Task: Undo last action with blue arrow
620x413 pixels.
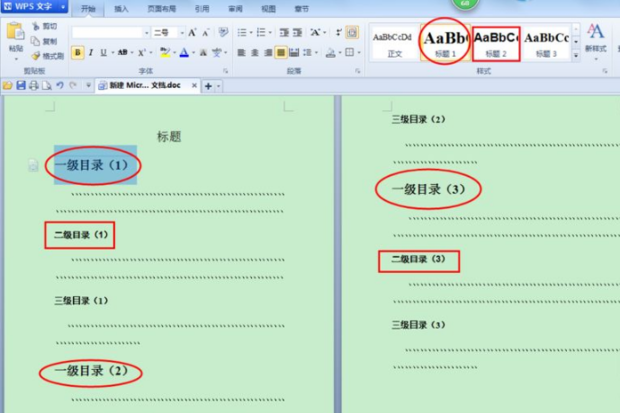Action: 60,85
